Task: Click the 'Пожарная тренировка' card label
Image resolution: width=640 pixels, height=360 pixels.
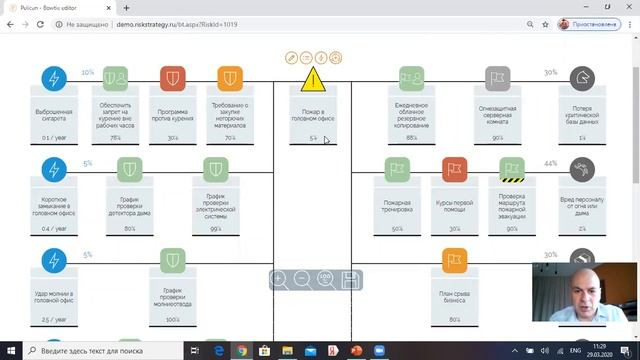Action: click(x=397, y=206)
